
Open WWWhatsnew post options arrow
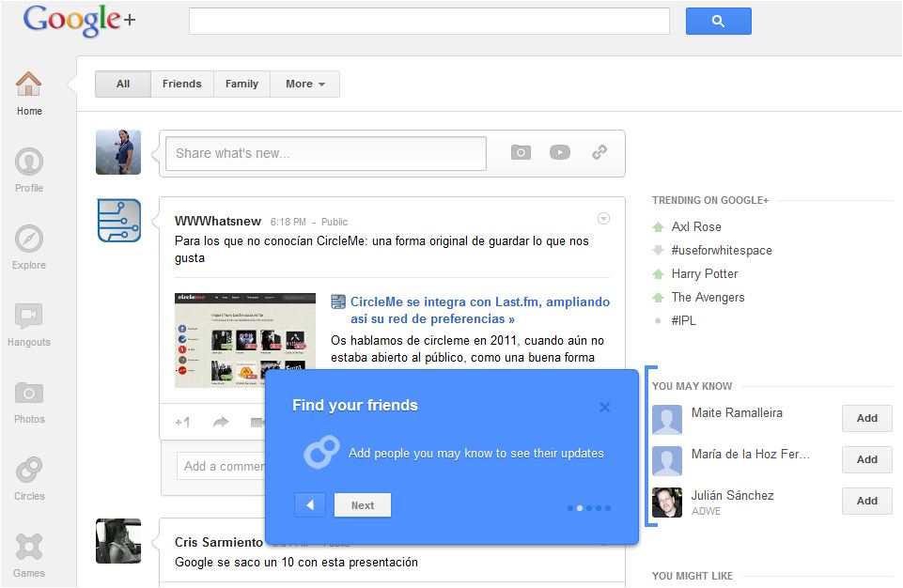pos(604,219)
